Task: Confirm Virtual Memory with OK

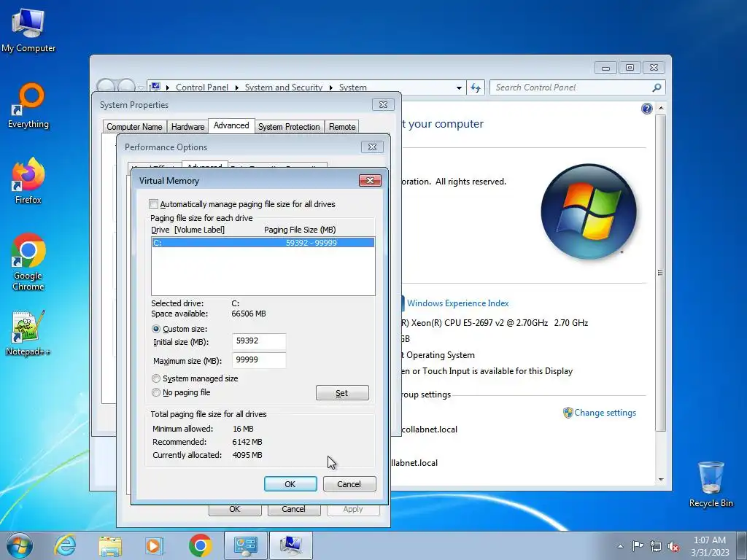Action: pos(290,484)
